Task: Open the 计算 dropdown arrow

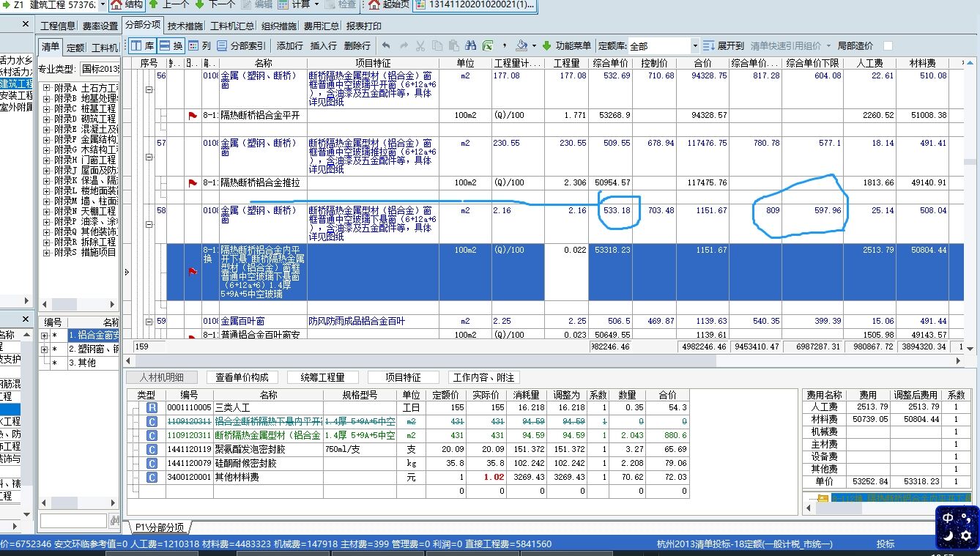Action: click(316, 4)
